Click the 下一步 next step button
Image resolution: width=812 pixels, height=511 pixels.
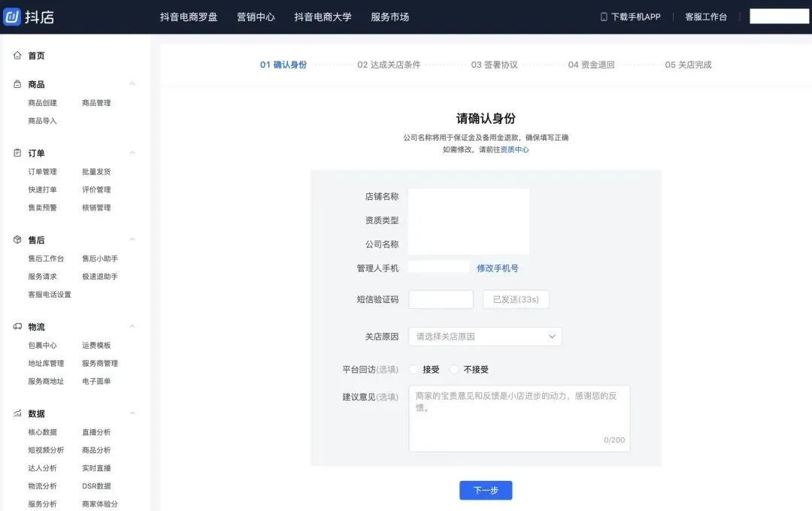coord(485,490)
